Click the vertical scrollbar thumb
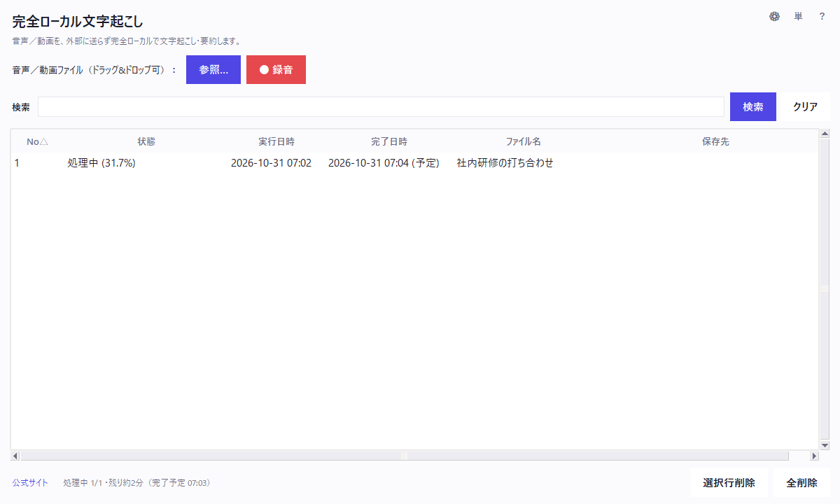Viewport: 840px width, 504px height. [825, 289]
